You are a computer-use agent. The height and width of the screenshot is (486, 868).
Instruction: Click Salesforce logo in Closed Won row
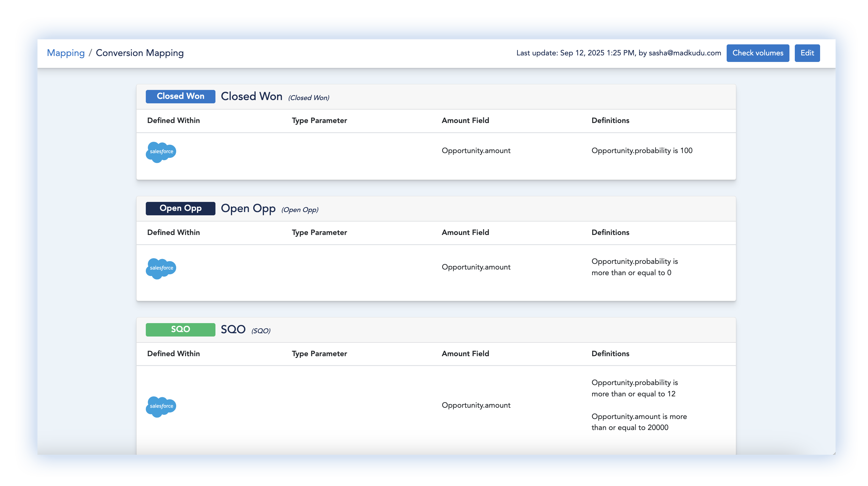pyautogui.click(x=161, y=152)
